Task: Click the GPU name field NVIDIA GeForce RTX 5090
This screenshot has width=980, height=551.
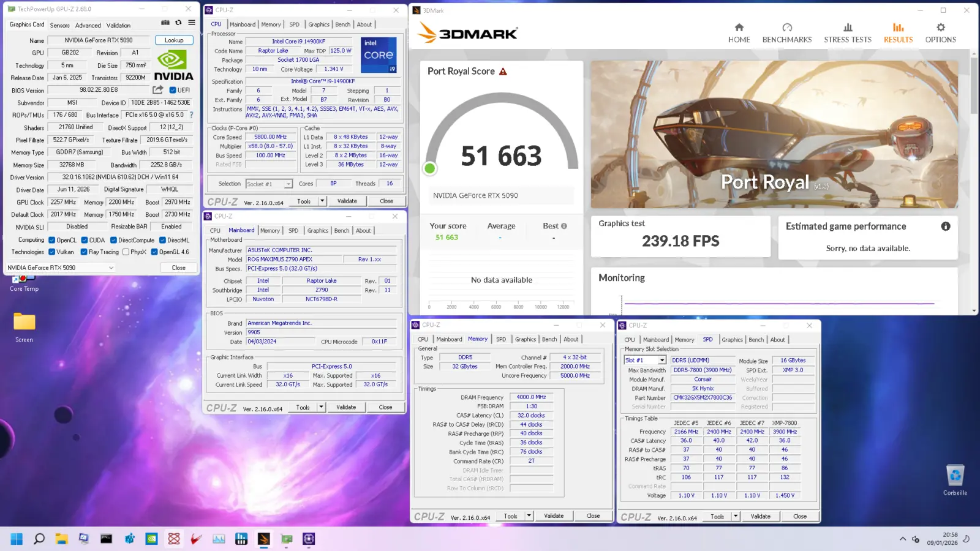Action: point(99,40)
